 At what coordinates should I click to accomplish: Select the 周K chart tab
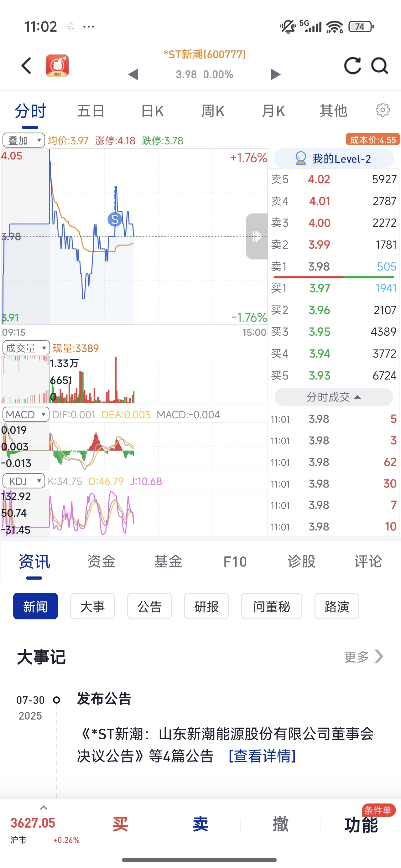[213, 111]
